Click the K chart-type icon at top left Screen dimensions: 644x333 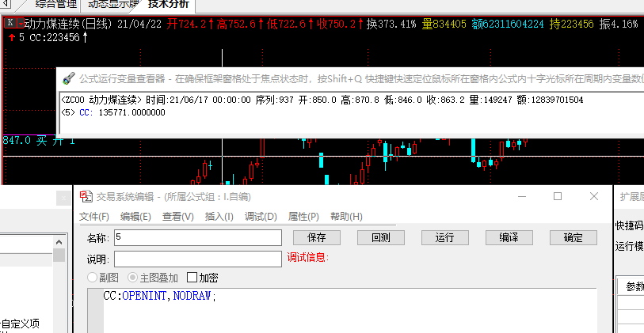tap(10, 23)
